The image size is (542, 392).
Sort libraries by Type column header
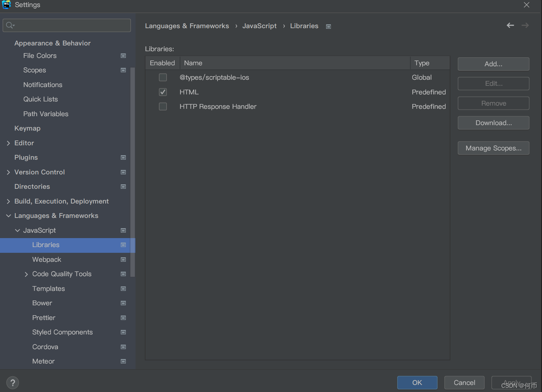[x=430, y=63]
